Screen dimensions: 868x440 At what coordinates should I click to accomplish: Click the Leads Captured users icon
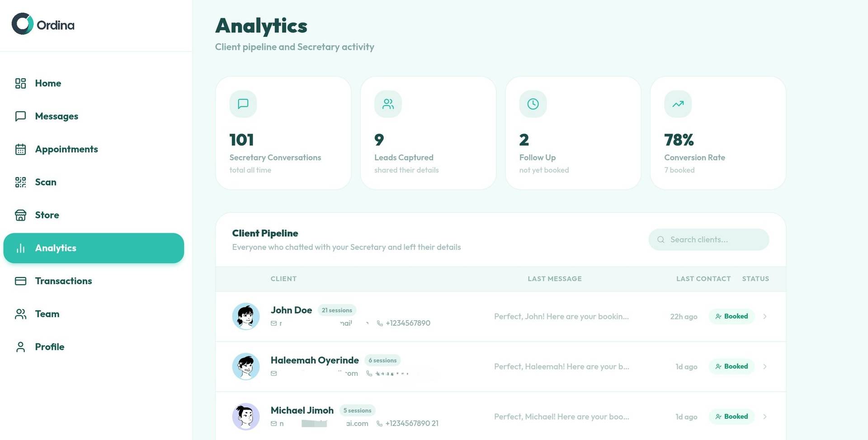[x=388, y=104]
